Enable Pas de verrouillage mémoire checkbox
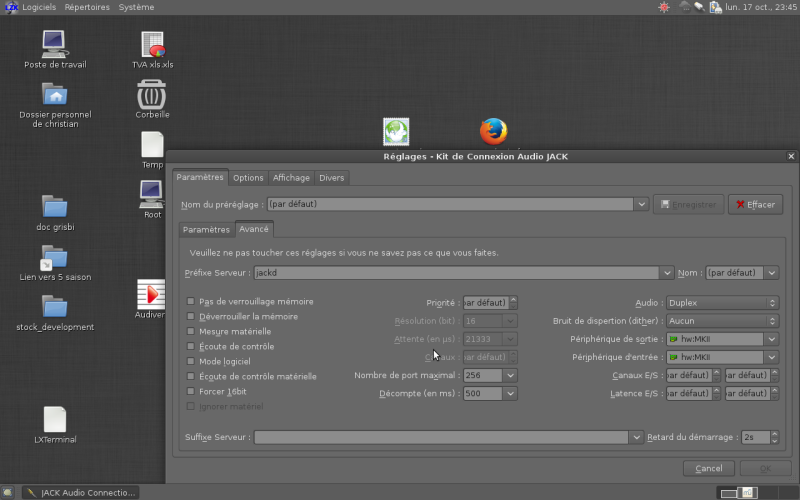This screenshot has height=500, width=800. tap(191, 301)
